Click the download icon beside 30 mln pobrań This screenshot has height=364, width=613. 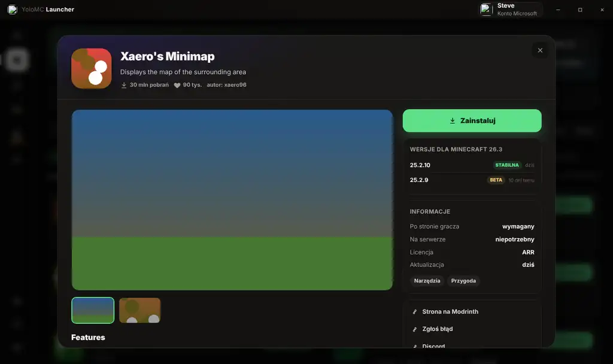pyautogui.click(x=123, y=85)
